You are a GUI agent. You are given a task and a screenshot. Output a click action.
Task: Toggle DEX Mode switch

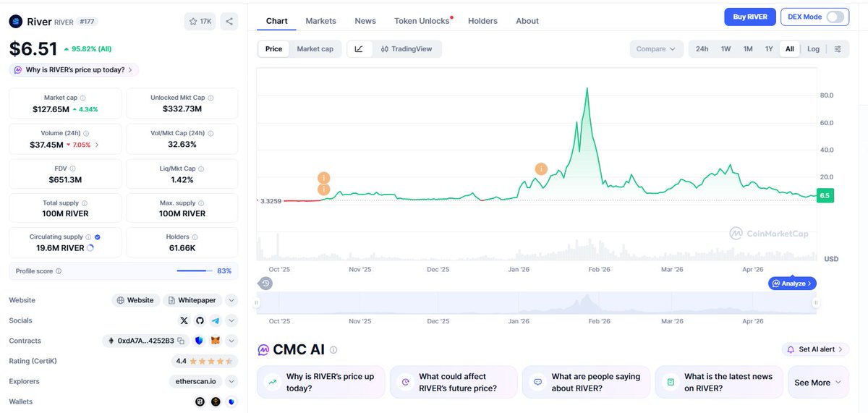[x=835, y=17]
